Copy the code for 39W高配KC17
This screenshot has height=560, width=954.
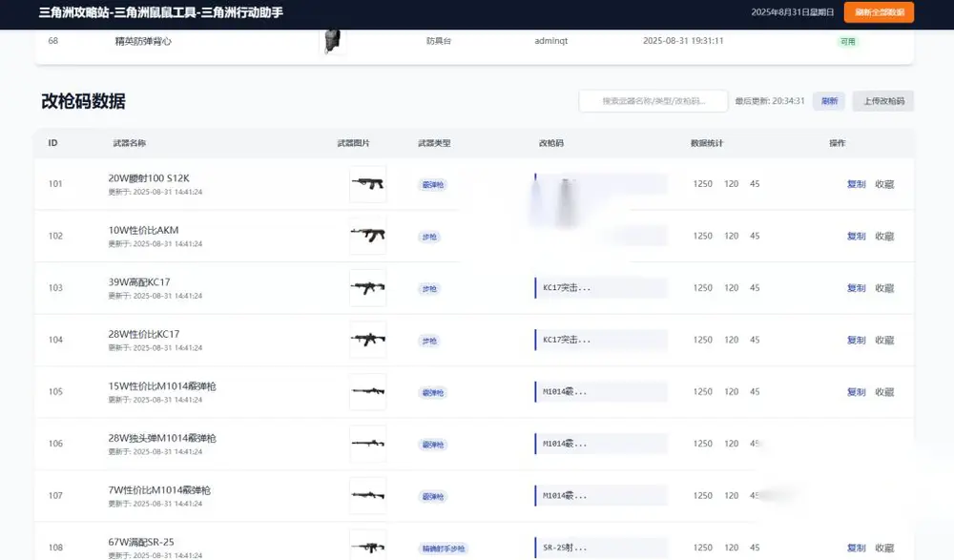coord(856,288)
